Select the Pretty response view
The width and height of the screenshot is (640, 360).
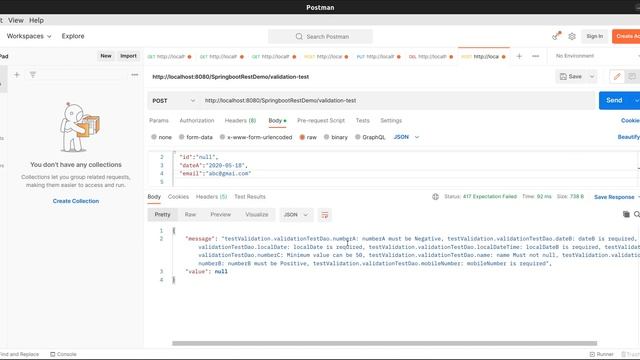(x=162, y=215)
